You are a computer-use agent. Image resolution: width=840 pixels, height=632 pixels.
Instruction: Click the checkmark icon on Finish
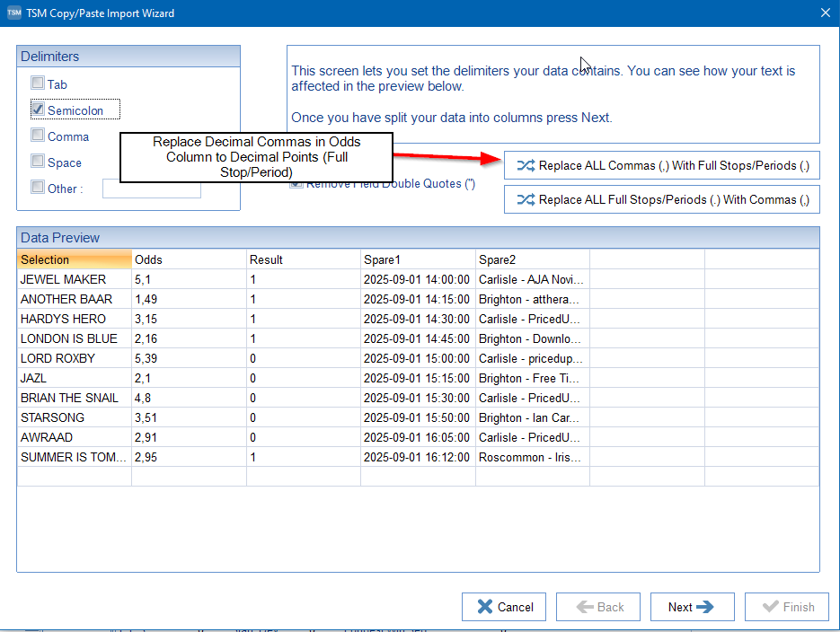click(770, 607)
